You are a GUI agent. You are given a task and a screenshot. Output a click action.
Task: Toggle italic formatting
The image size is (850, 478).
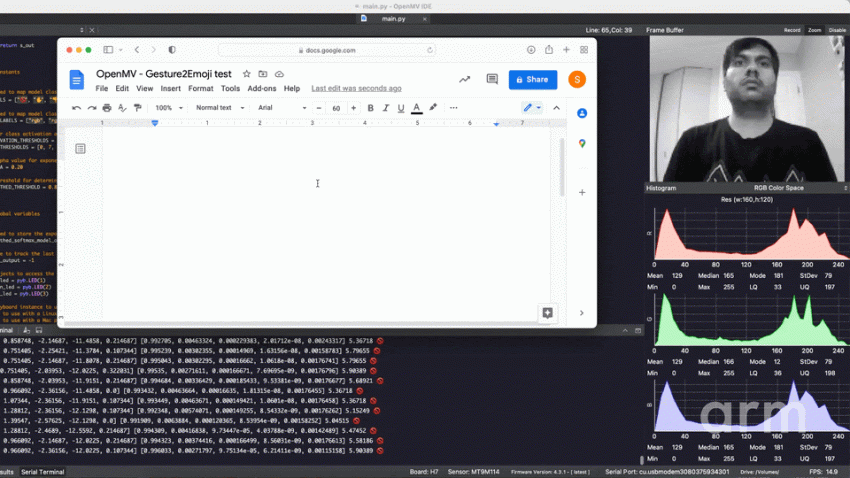386,108
